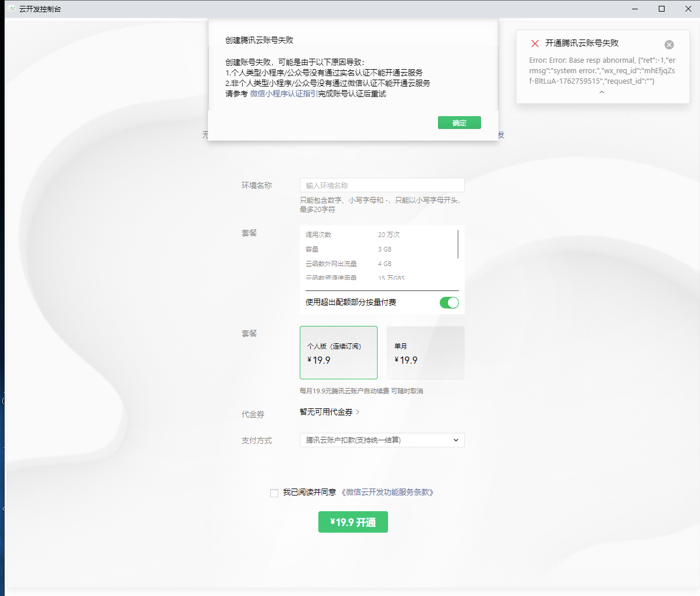This screenshot has width=700, height=596.
Task: Collapse error details using the notification caret
Action: pyautogui.click(x=602, y=92)
